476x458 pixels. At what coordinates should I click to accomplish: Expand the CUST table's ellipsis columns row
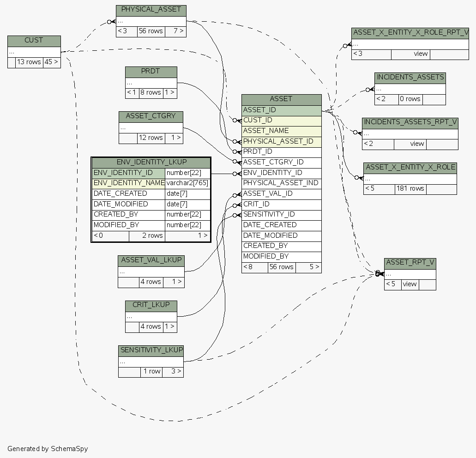point(34,52)
